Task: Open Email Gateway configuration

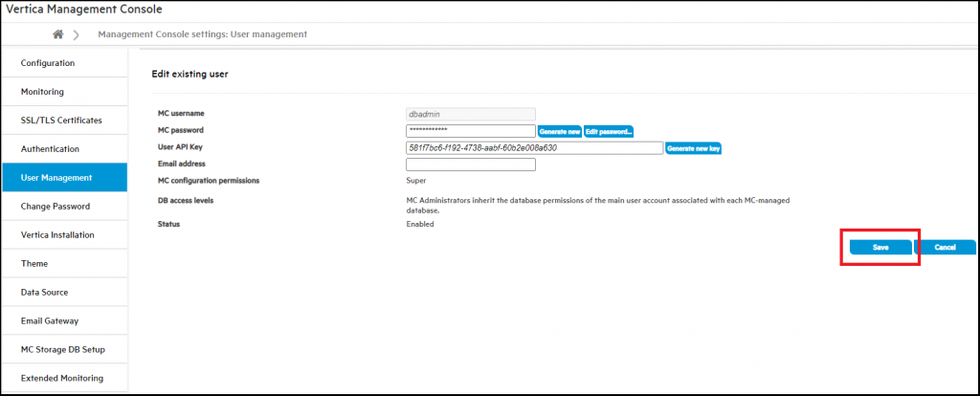Action: tap(64, 321)
